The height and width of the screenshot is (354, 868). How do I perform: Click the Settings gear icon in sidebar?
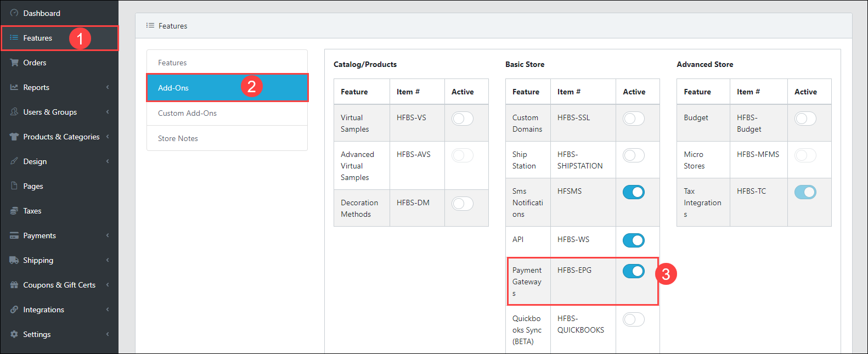[14, 334]
